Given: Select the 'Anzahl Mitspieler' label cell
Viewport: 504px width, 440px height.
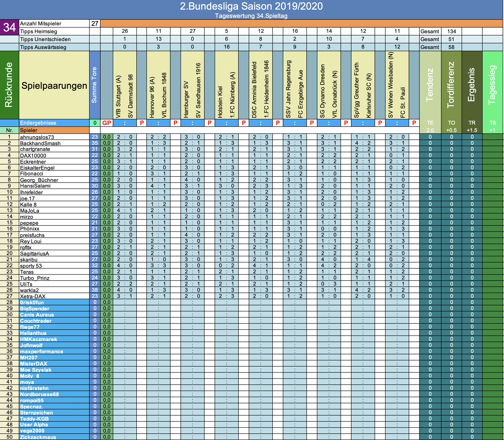Looking at the screenshot, I should 54,24.
